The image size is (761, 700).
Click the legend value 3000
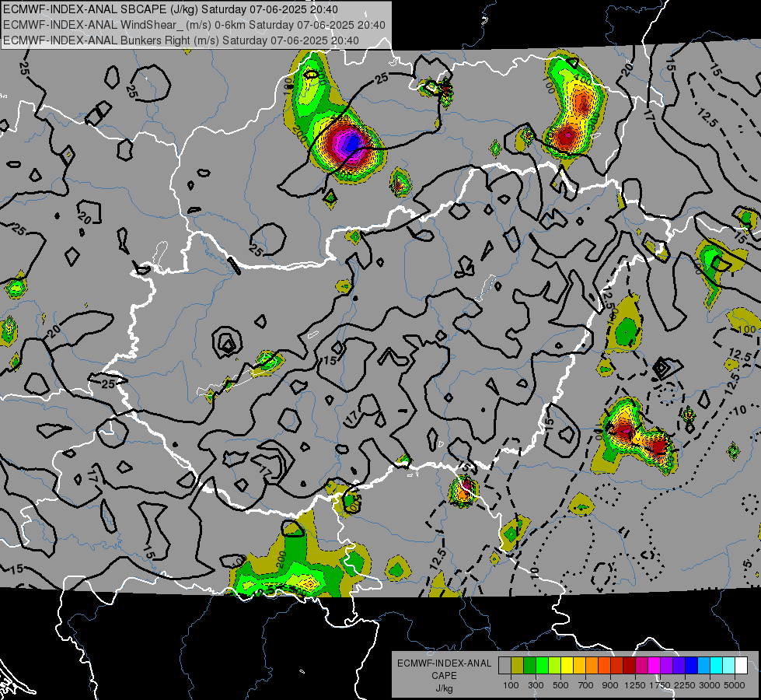[710, 685]
